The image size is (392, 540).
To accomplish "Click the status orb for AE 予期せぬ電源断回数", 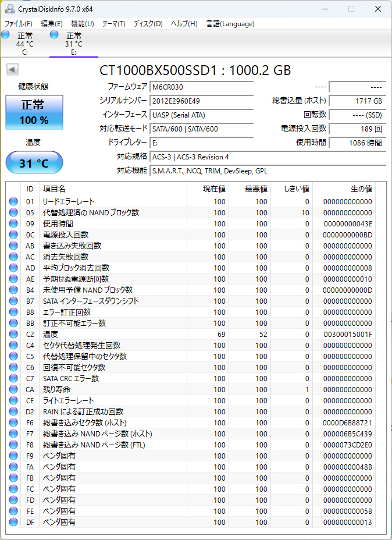I will (13, 279).
